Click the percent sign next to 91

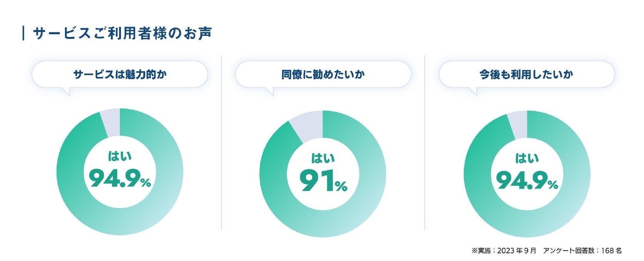coord(341,187)
